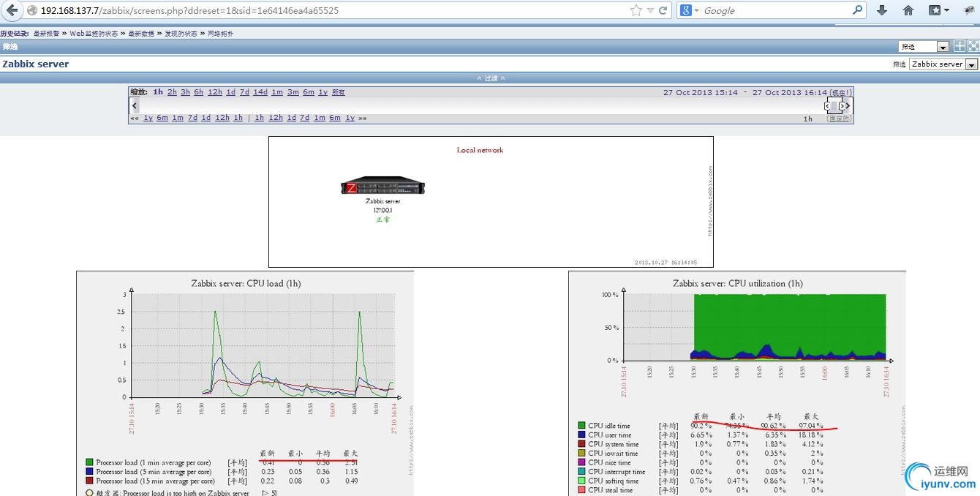Bookmark this page with the star icon
980x496 pixels.
(636, 10)
